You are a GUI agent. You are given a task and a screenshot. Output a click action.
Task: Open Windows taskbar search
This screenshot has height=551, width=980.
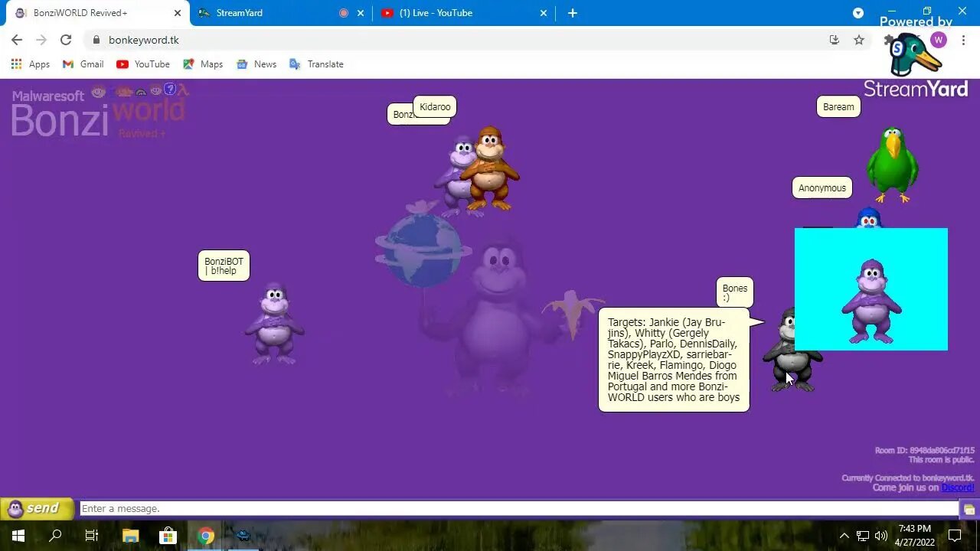point(55,536)
